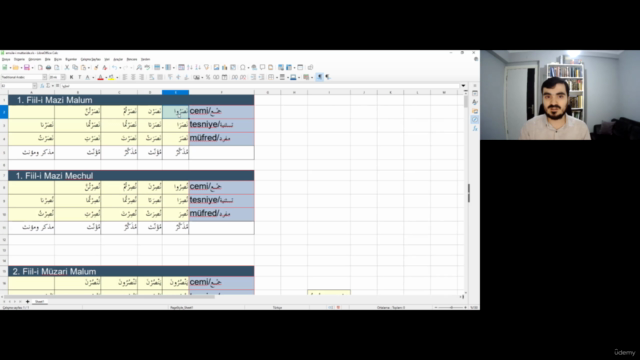
Task: Select the Sheet1 tab
Action: (x=39, y=302)
